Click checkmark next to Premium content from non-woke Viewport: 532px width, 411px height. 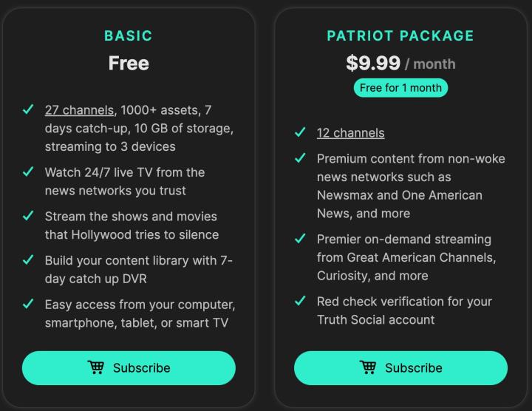point(300,157)
